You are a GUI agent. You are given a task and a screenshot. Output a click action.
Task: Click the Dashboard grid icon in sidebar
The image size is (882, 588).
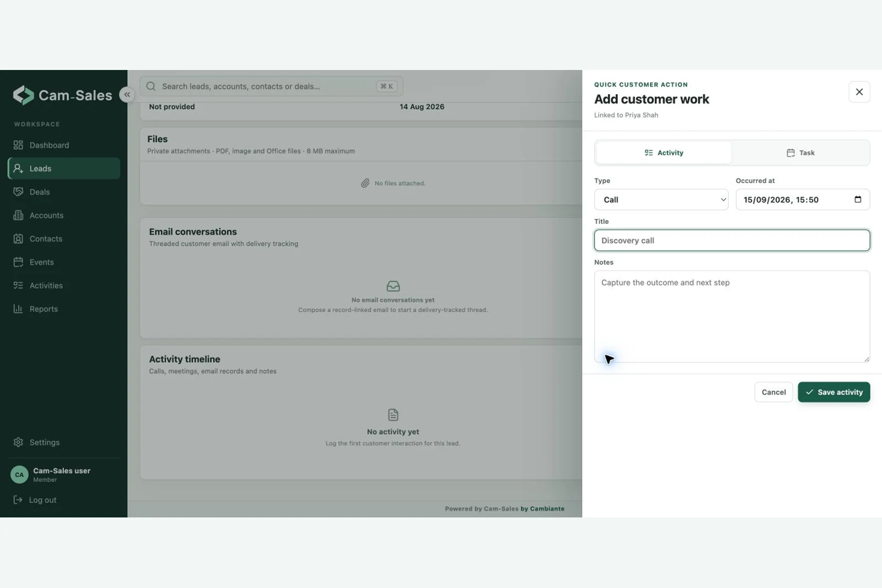tap(18, 145)
